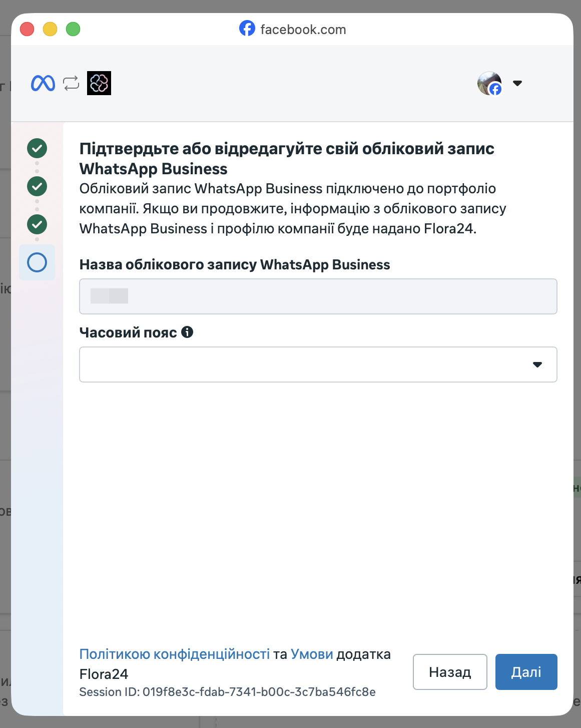Select the current fourth step circle
581x728 pixels.
(x=37, y=262)
